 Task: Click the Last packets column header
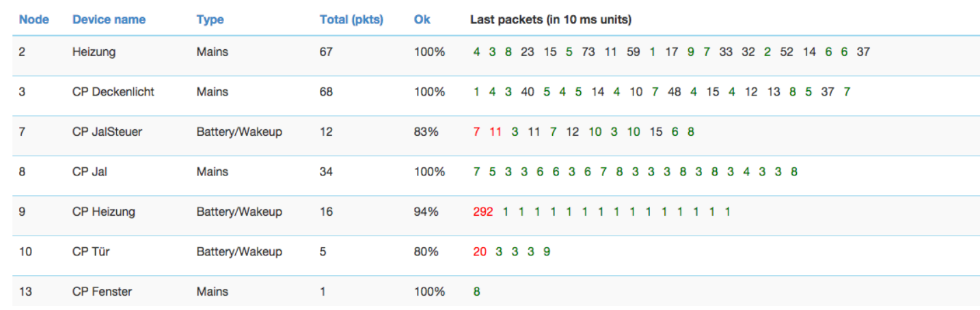(551, 20)
